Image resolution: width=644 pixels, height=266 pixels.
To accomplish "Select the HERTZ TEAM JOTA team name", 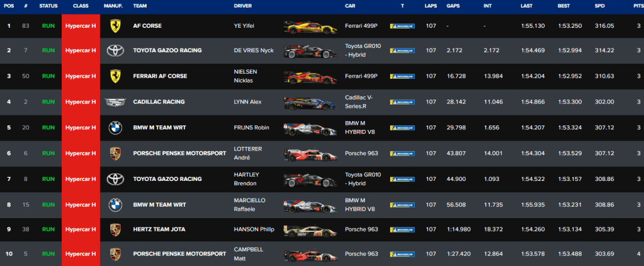I will [159, 229].
